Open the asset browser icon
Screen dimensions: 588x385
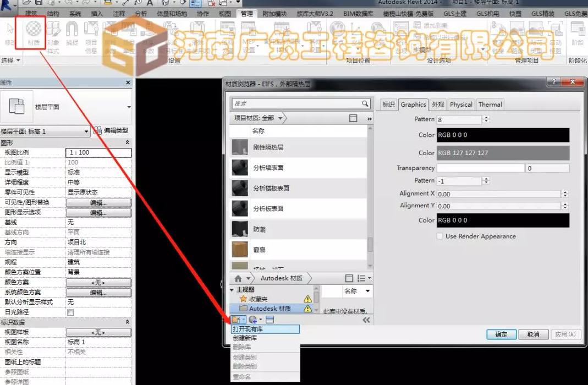pyautogui.click(x=270, y=320)
